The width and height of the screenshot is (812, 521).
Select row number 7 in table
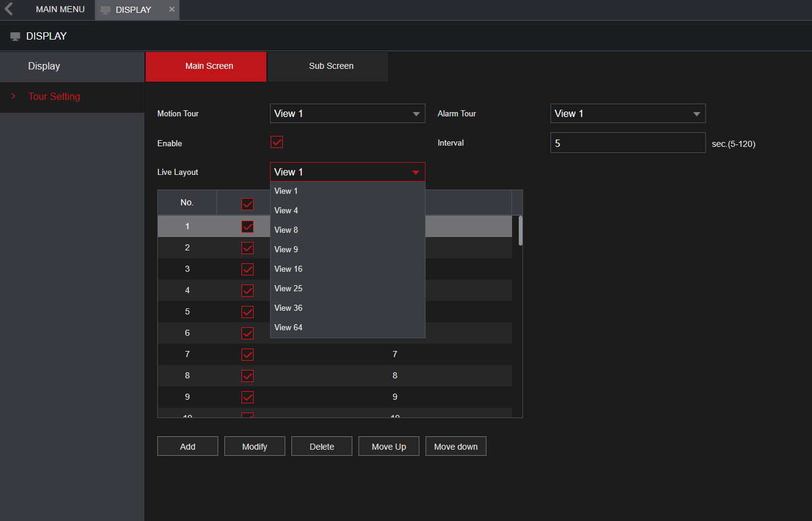[187, 355]
